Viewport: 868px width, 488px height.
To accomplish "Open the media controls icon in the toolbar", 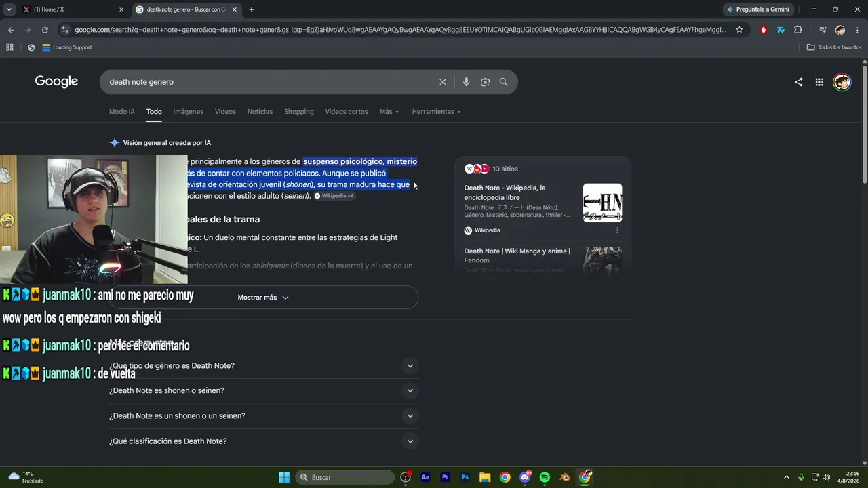I will pos(823,30).
